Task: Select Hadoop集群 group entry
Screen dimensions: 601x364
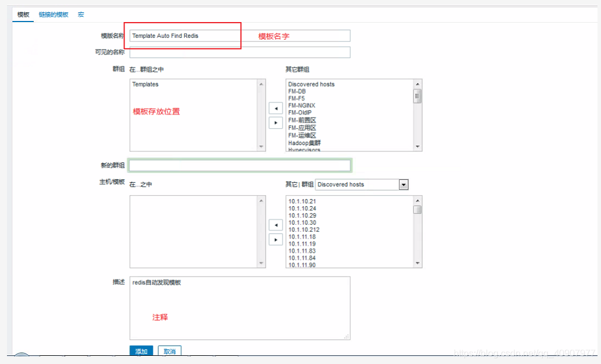Action: [305, 143]
